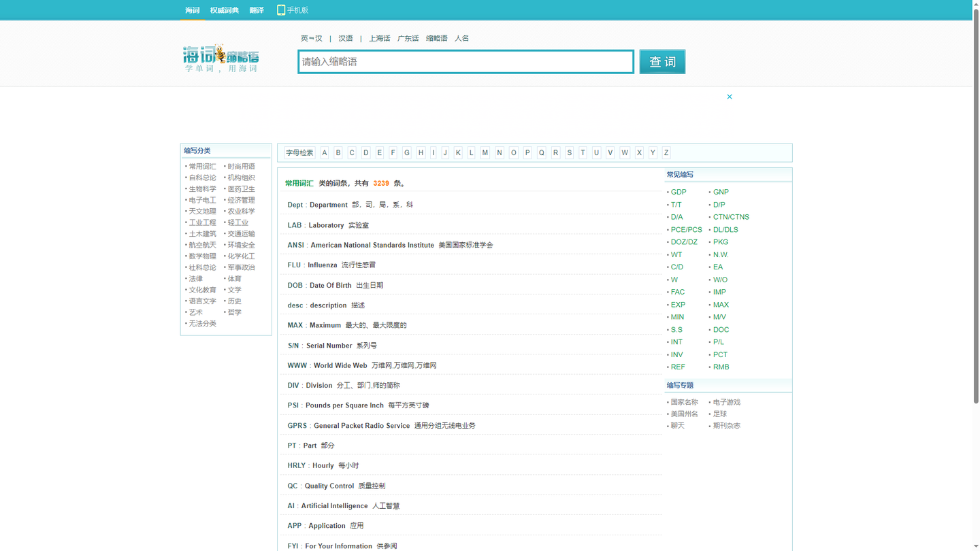
Task: Focus the abbreviation search input box
Action: click(466, 62)
